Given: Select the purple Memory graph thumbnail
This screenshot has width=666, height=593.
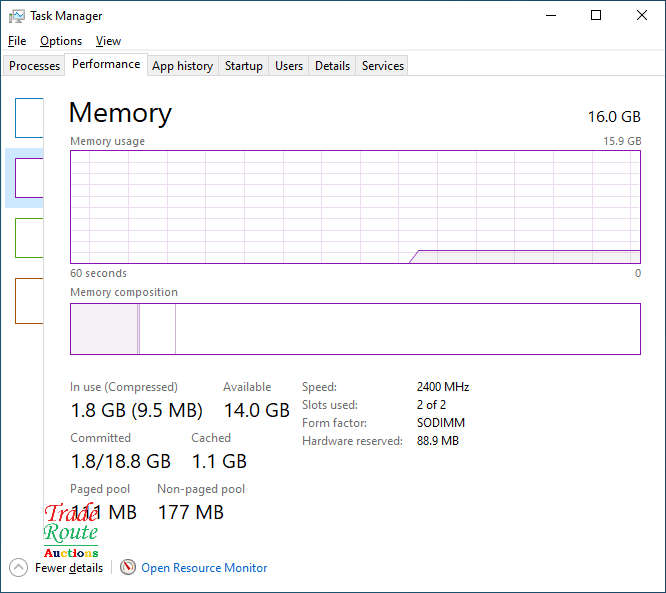Looking at the screenshot, I should (x=29, y=178).
